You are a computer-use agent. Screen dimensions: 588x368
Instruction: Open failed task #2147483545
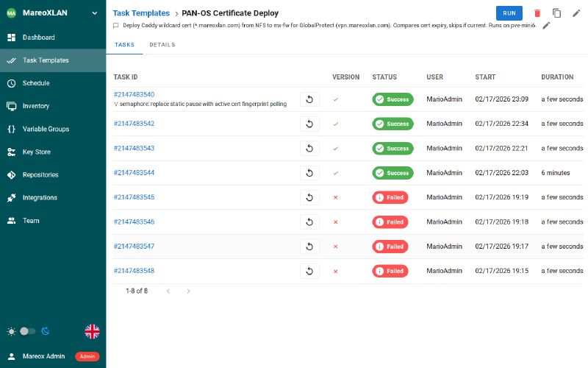pyautogui.click(x=134, y=197)
